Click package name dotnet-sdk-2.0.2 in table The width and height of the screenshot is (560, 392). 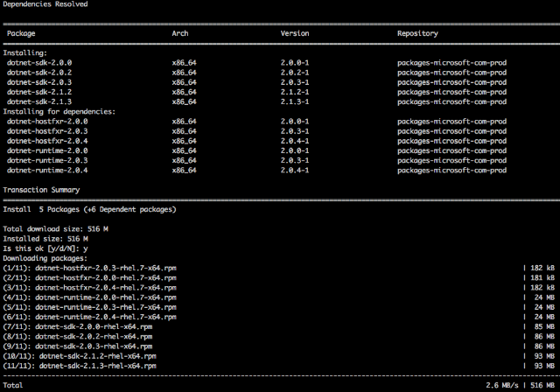[x=39, y=73]
